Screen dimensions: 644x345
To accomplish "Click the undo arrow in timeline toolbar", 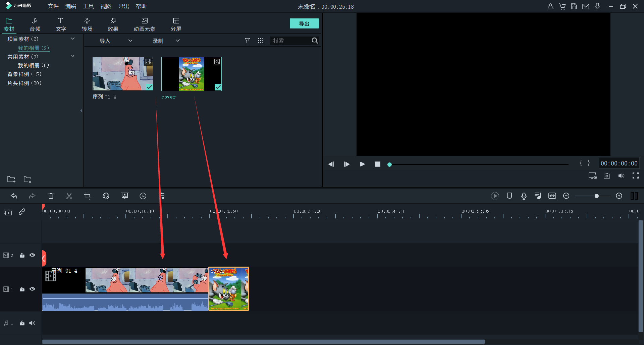I will tap(14, 196).
